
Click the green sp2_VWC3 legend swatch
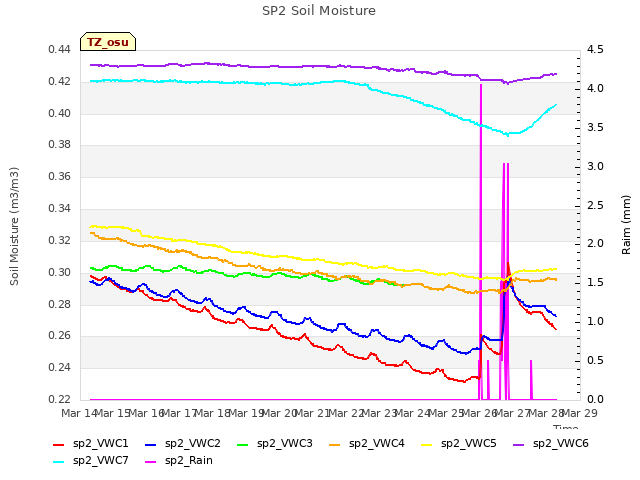[x=243, y=444]
